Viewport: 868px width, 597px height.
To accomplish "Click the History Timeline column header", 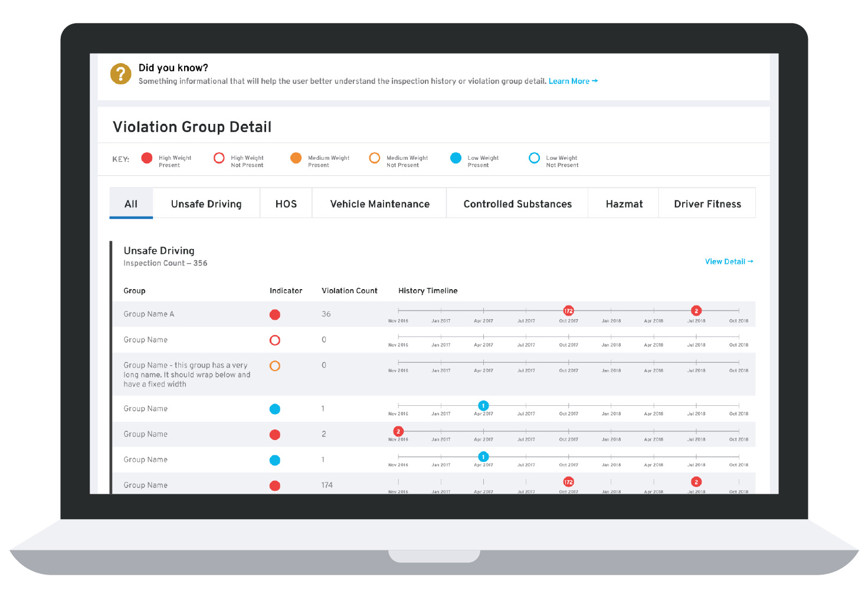I will tap(428, 291).
